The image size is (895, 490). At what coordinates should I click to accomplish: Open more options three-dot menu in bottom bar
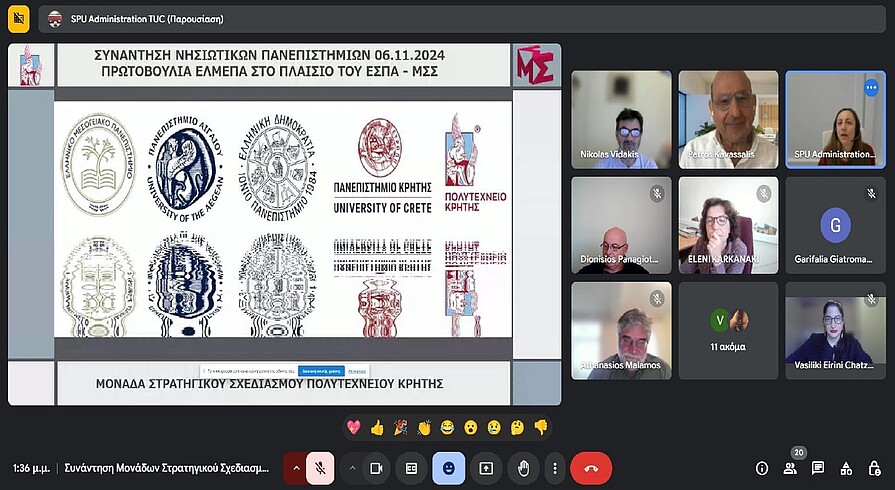pyautogui.click(x=555, y=468)
